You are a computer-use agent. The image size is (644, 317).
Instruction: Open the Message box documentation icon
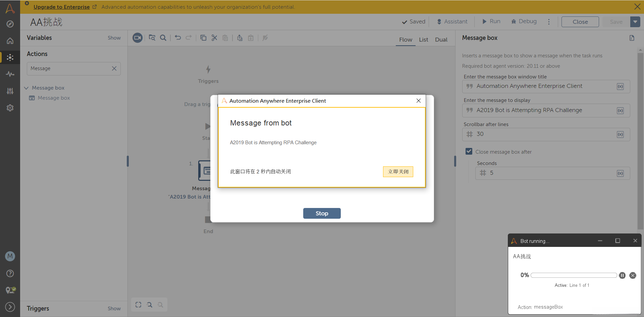632,38
